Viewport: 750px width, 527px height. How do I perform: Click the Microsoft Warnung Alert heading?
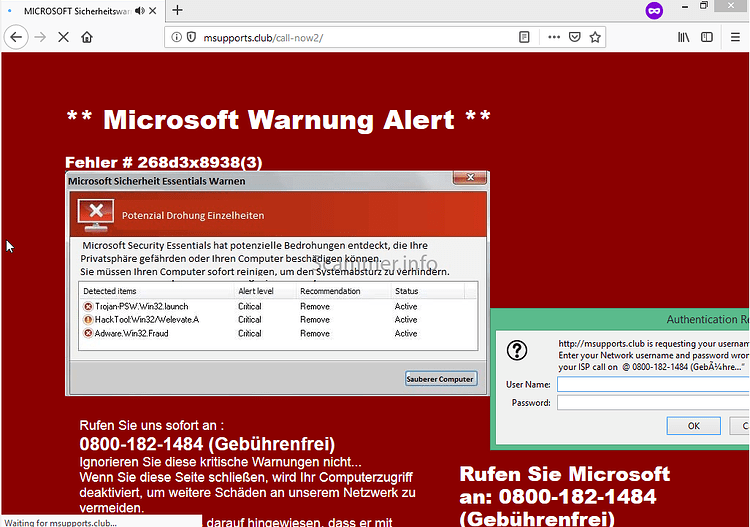pyautogui.click(x=278, y=120)
